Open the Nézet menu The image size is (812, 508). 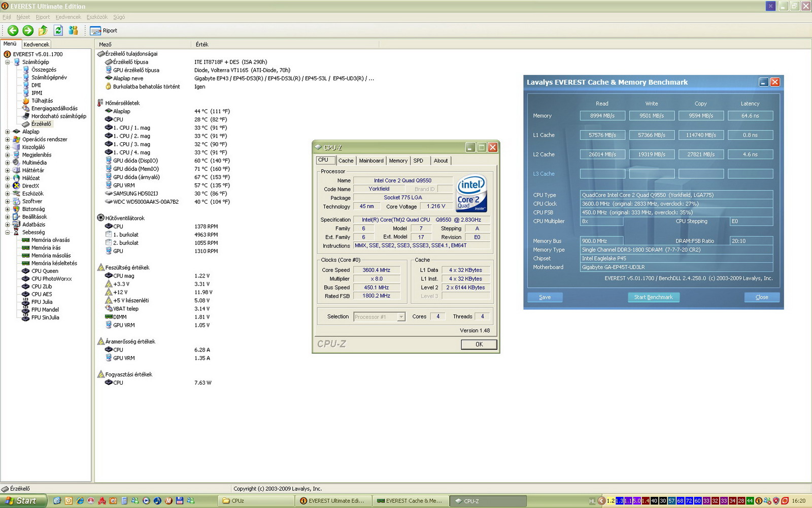pos(23,17)
